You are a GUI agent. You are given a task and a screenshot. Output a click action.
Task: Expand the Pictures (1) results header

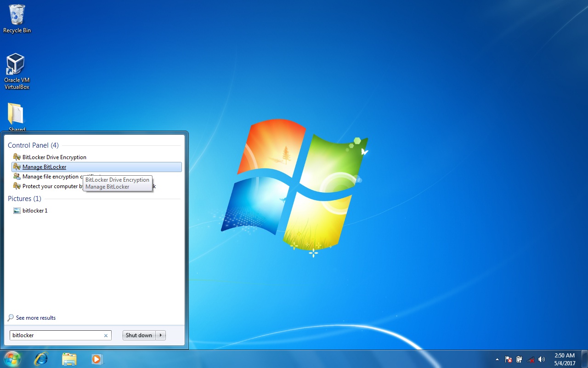24,199
